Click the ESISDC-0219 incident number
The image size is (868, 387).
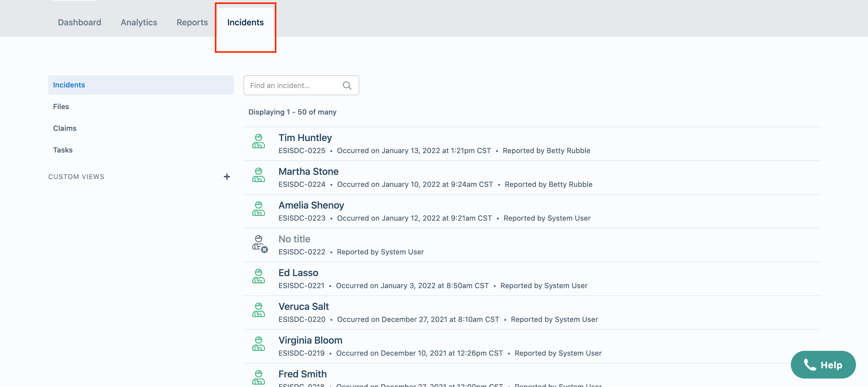click(301, 353)
